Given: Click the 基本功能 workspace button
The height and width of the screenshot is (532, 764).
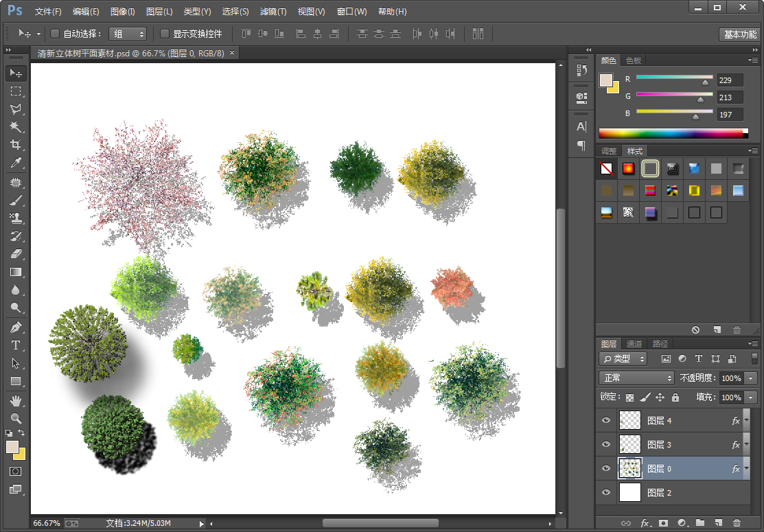Looking at the screenshot, I should point(740,34).
